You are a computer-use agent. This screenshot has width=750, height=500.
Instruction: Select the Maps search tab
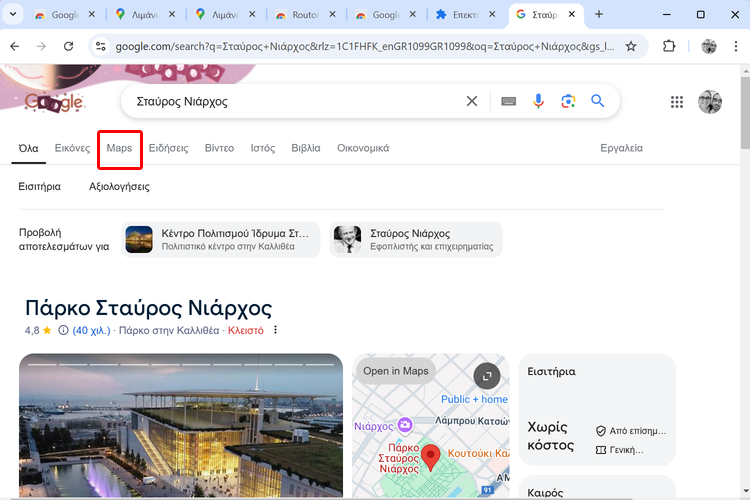pos(119,148)
